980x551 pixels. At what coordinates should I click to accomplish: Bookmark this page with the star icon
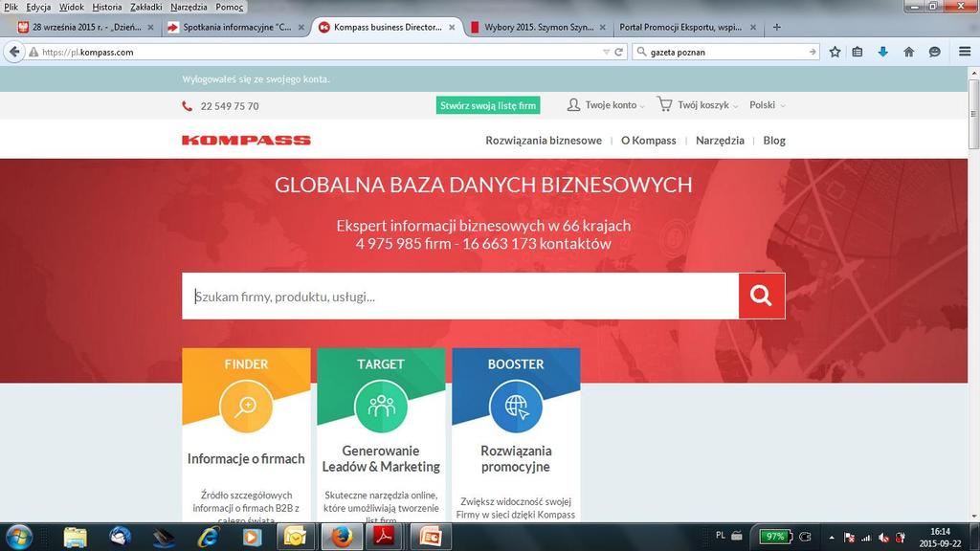[x=835, y=52]
